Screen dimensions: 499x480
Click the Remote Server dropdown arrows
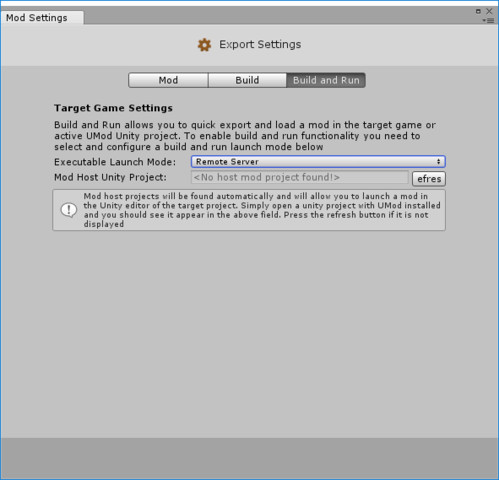coord(438,162)
